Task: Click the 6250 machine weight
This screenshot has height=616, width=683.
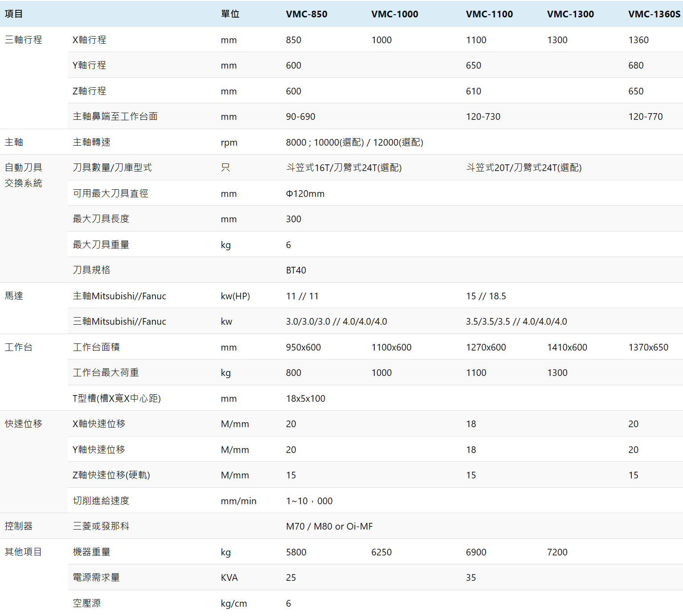Action: coord(381,552)
